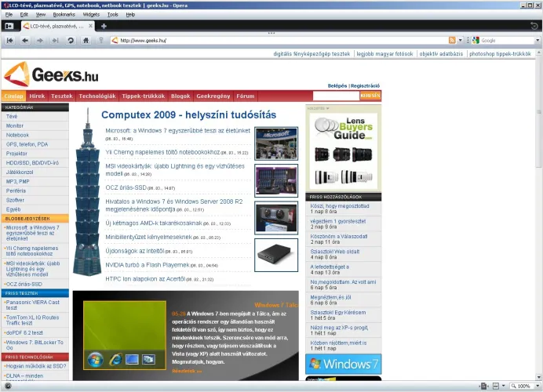
Task: Open the Köszi, hogy megosztottad comment
Action: coord(340,206)
